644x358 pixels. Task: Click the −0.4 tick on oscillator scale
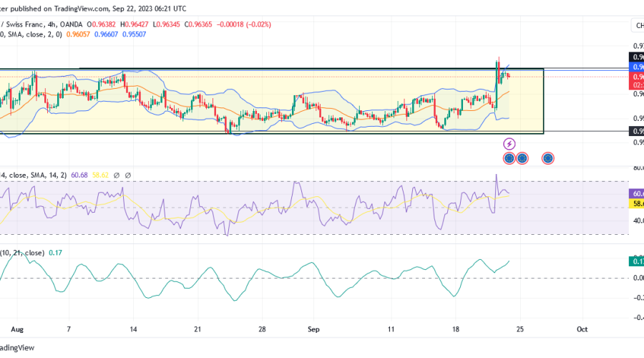(x=638, y=318)
